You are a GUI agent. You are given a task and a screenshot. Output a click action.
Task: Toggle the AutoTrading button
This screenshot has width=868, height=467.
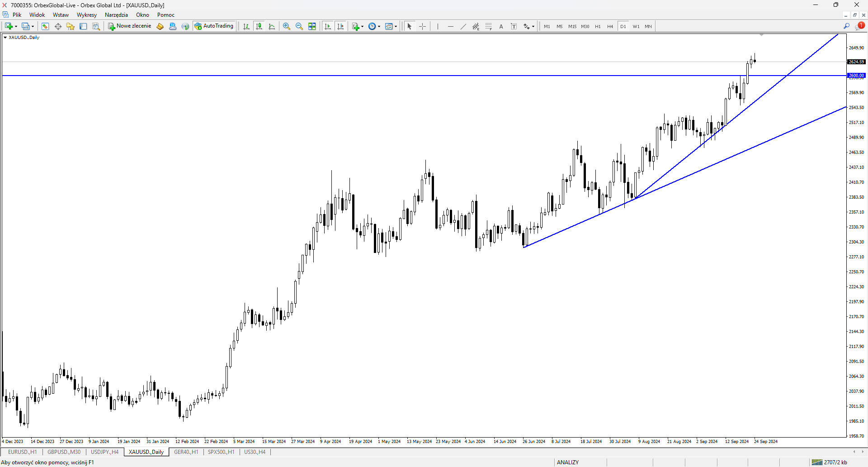click(214, 26)
